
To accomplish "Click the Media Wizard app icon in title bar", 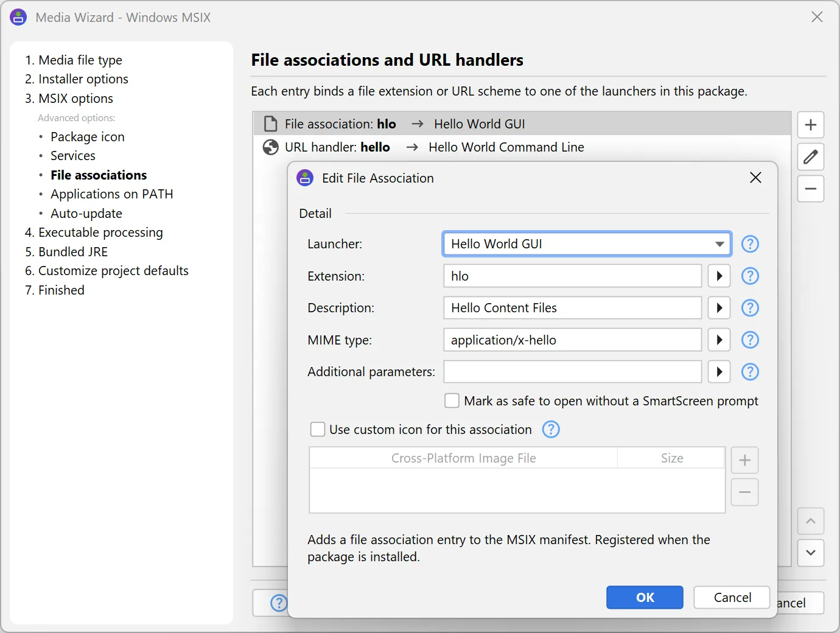I will (x=18, y=17).
